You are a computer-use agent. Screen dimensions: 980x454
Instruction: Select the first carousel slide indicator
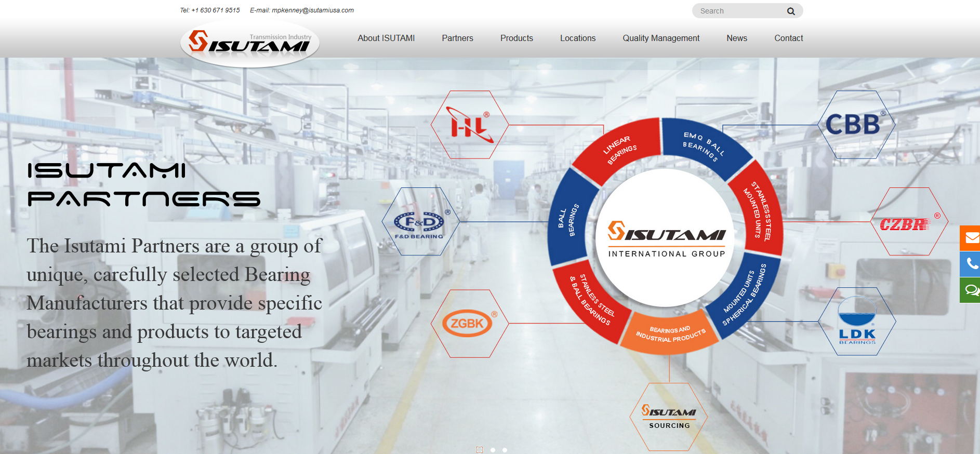click(x=479, y=450)
